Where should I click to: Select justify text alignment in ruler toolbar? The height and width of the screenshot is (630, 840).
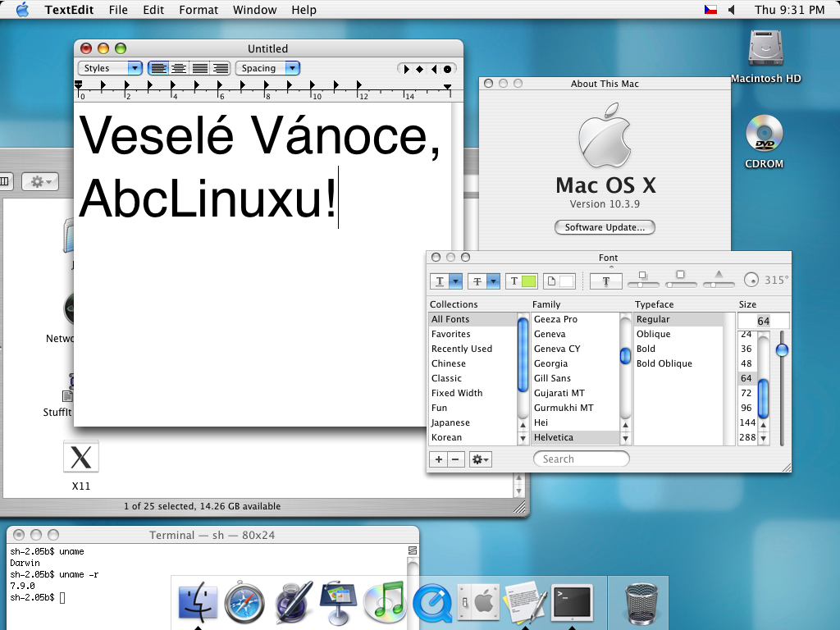199,69
